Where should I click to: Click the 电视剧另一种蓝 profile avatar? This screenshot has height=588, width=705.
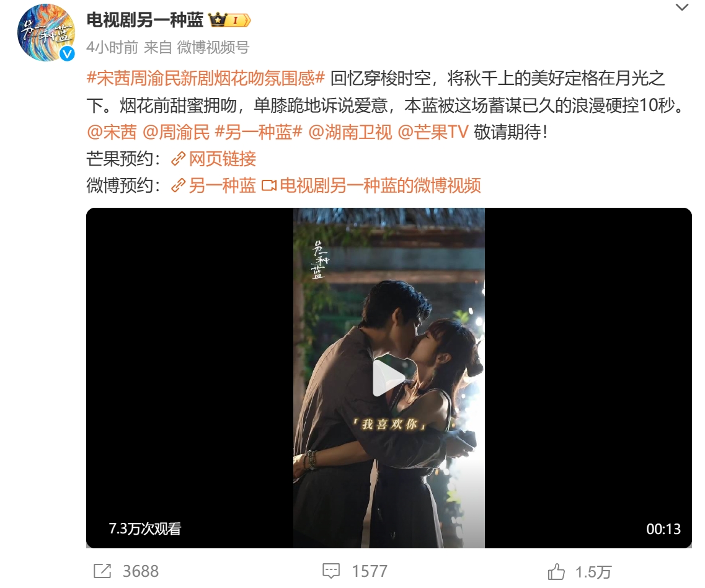46,33
